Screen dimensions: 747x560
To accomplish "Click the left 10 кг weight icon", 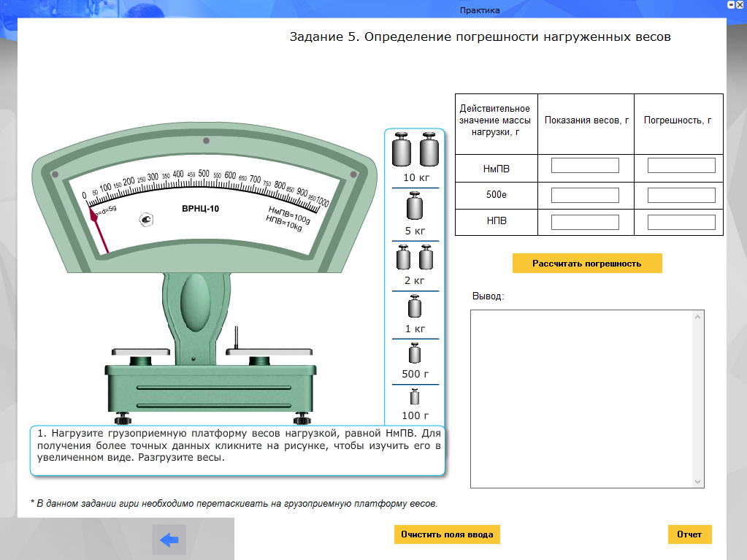I will pyautogui.click(x=402, y=150).
